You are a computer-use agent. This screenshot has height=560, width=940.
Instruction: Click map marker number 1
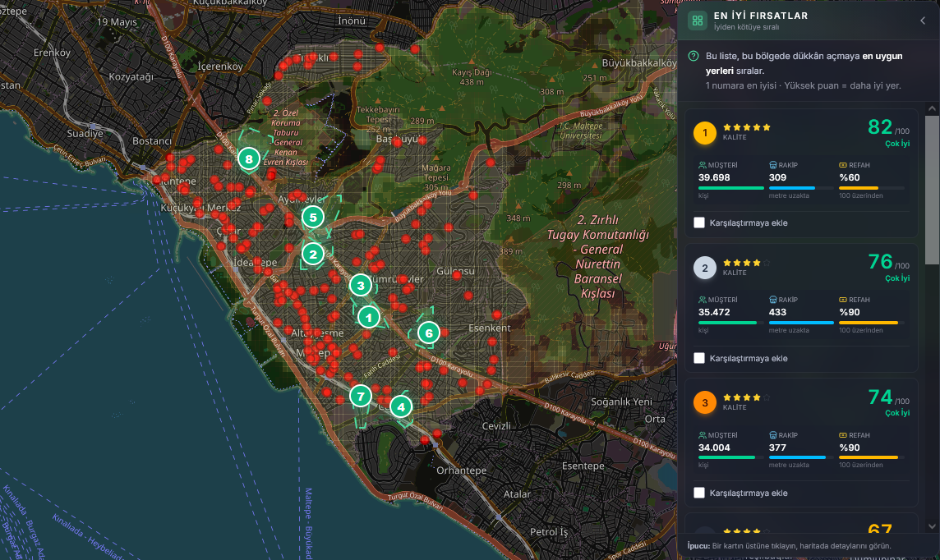[x=369, y=318]
